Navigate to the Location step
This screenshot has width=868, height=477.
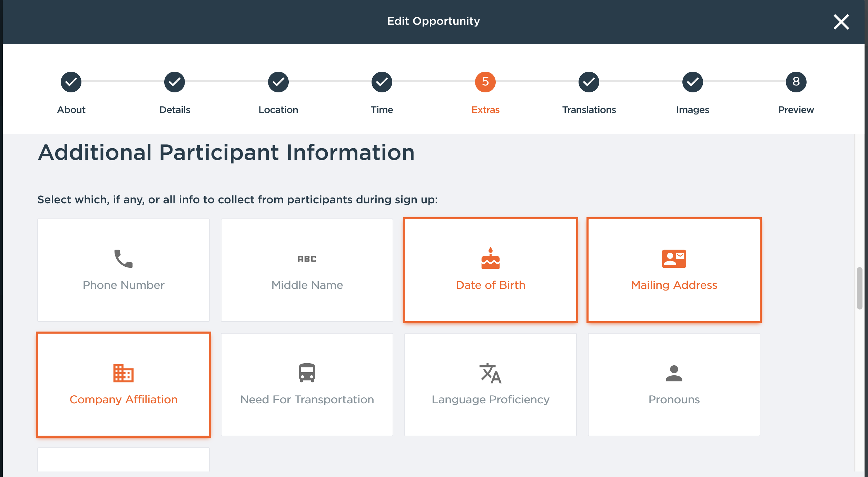[278, 82]
